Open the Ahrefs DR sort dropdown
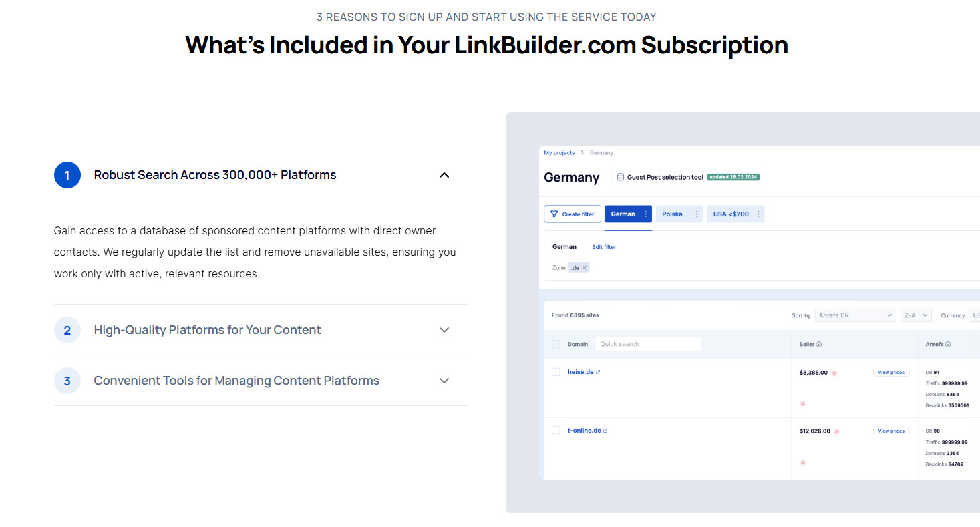 [854, 315]
